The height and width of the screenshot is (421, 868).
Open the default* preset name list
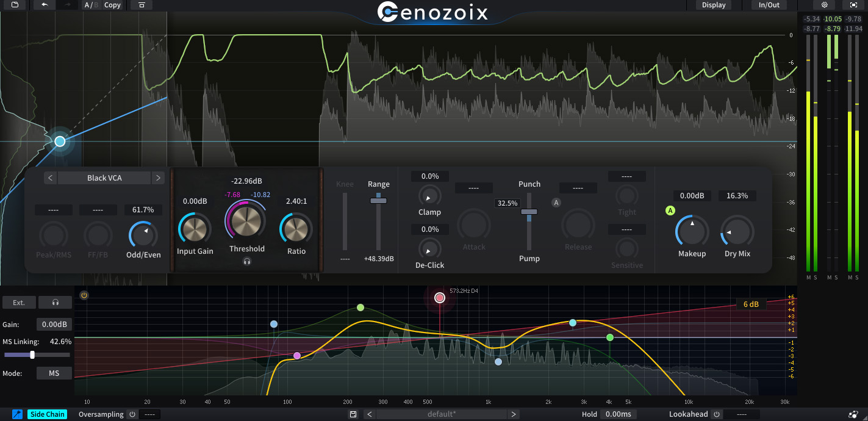[x=442, y=414]
